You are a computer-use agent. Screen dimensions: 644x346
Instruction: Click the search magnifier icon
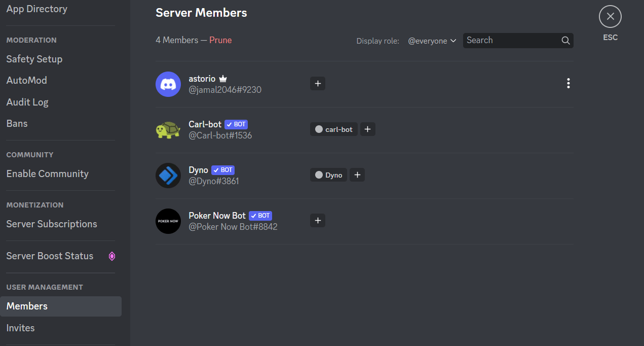565,41
